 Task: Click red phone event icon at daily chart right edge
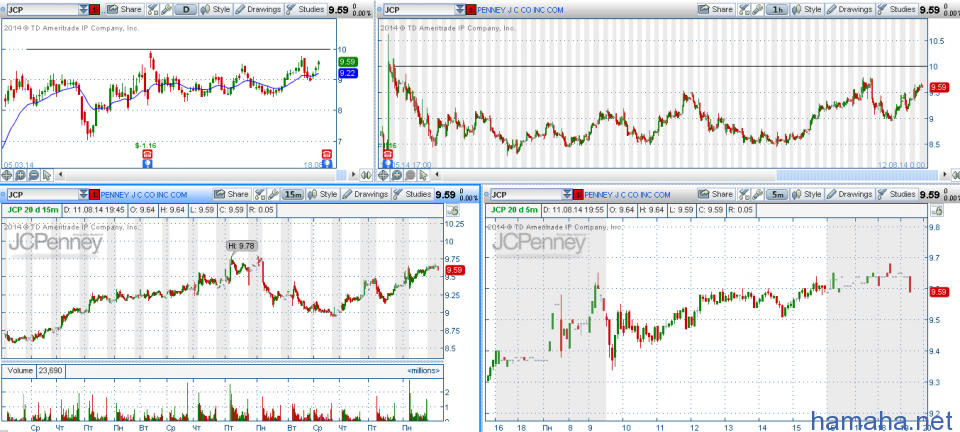tap(327, 154)
